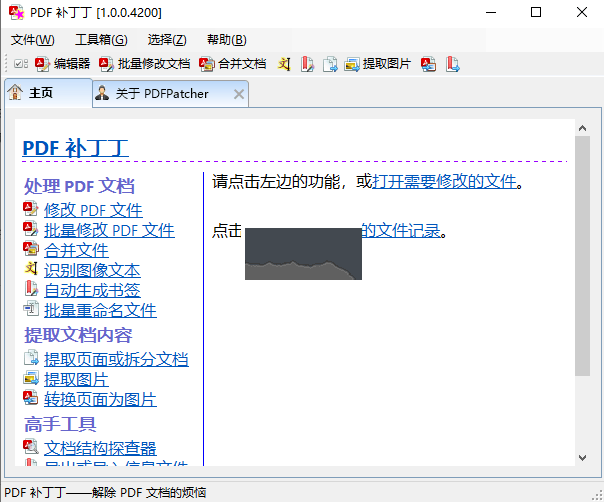Click the 打开需要修改的文件 link
Image resolution: width=604 pixels, height=502 pixels.
pos(445,181)
